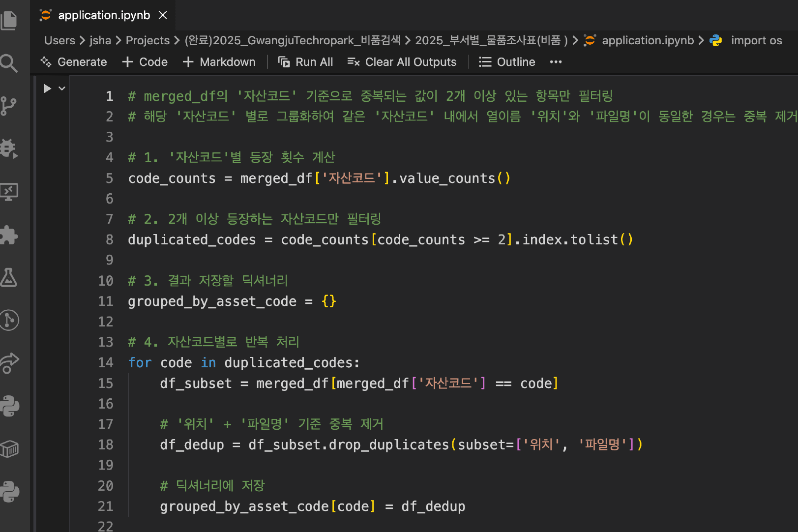Click the drop_duplicates line 18
Image resolution: width=798 pixels, height=532 pixels.
click(401, 444)
